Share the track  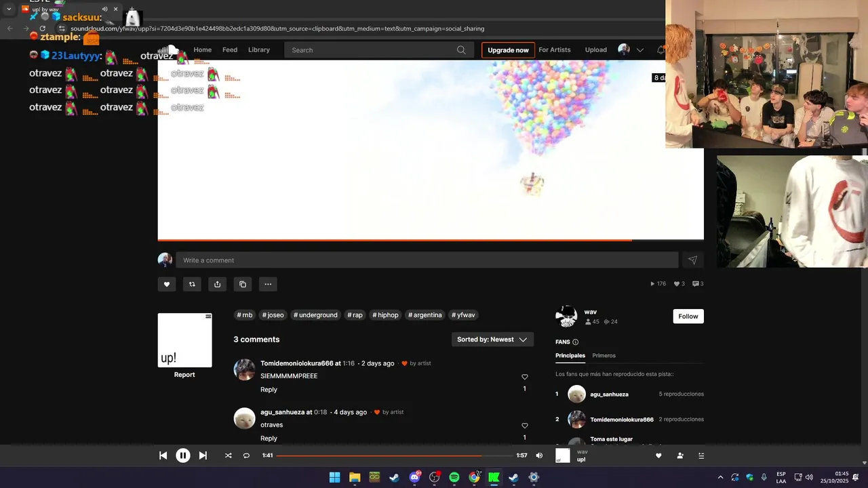tap(217, 284)
